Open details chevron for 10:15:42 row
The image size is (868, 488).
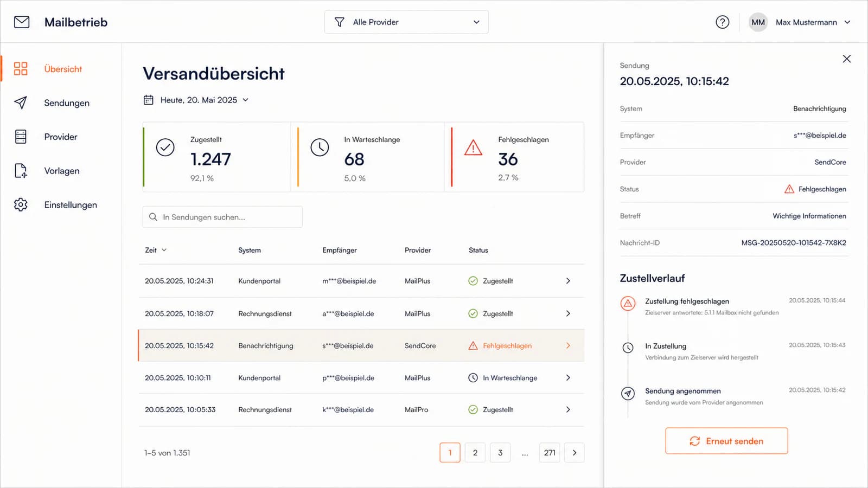click(x=568, y=345)
